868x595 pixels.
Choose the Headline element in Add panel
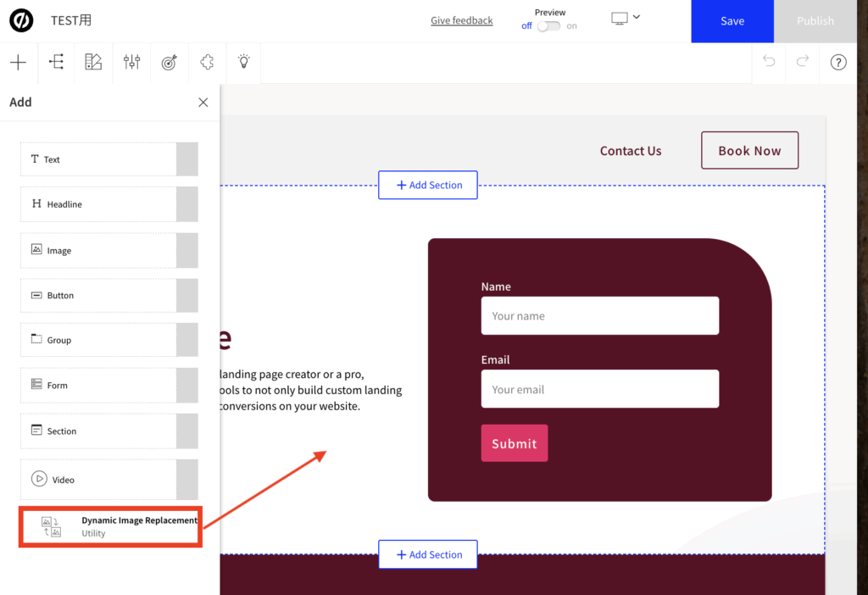pyautogui.click(x=108, y=204)
